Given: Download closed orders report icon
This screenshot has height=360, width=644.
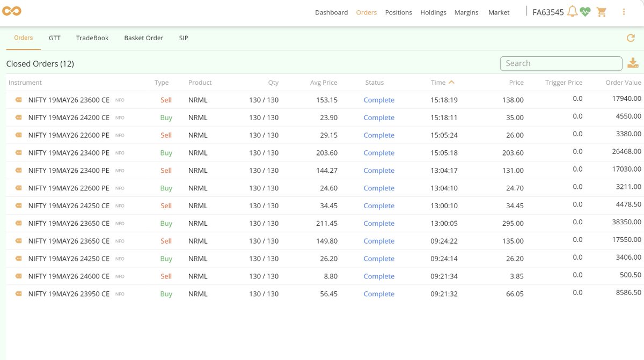Looking at the screenshot, I should 633,63.
